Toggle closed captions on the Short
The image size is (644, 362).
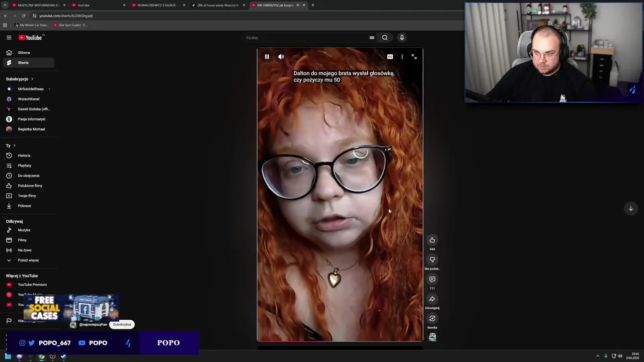390,57
